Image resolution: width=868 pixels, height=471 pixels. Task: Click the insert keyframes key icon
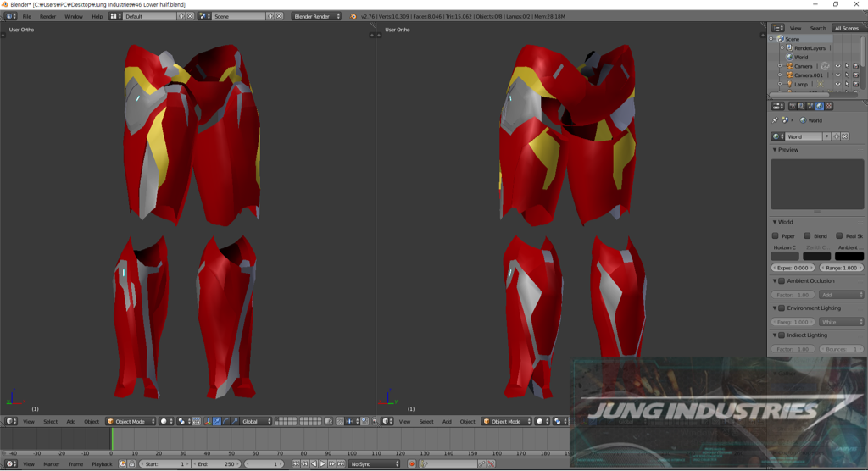[481, 464]
